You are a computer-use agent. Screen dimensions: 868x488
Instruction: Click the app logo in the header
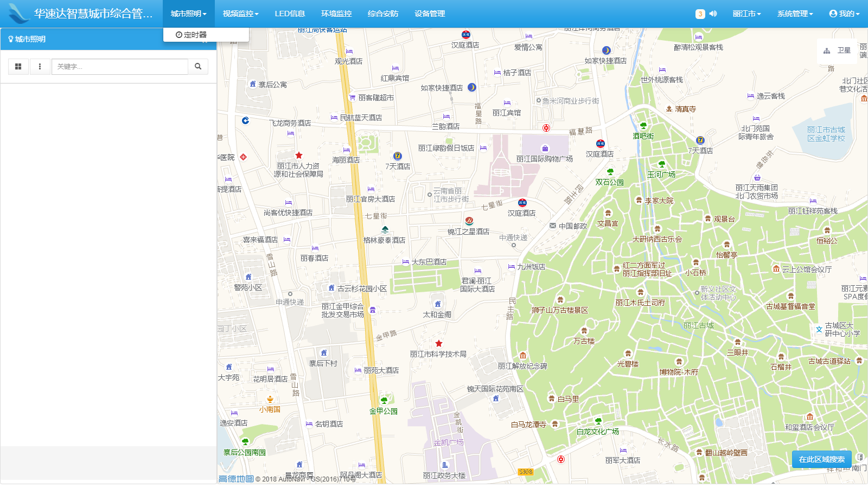19,14
